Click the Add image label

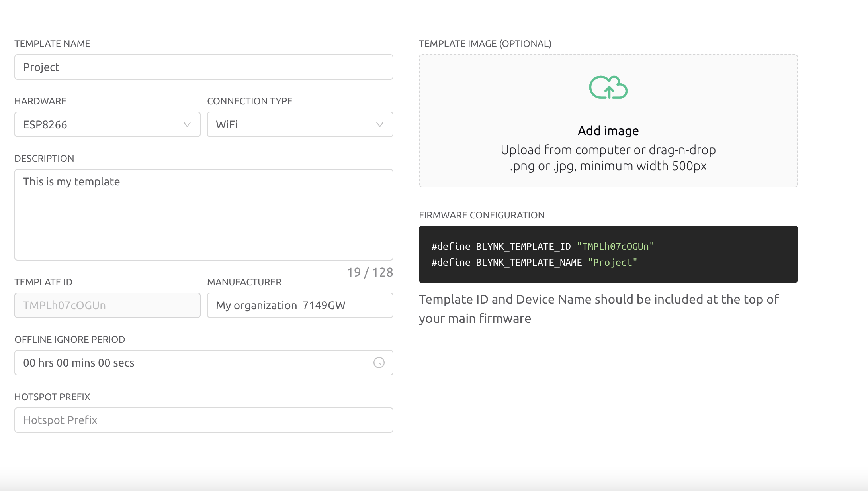(x=608, y=131)
